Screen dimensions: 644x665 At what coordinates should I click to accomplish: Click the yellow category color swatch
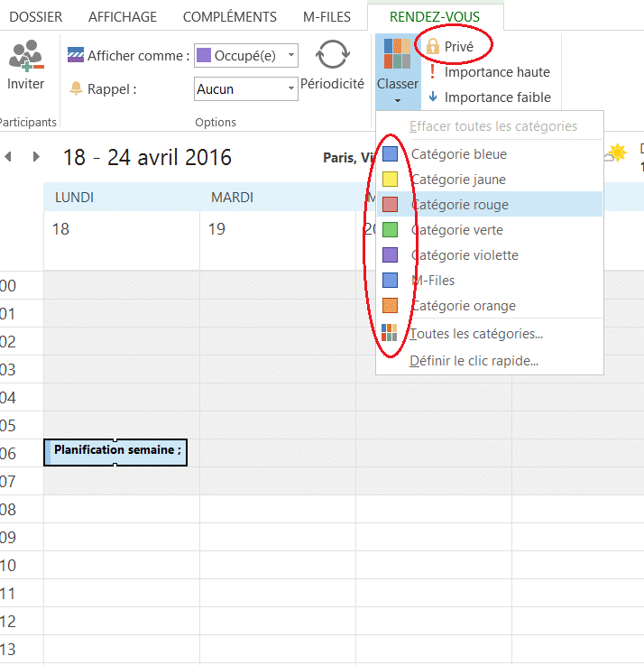(x=390, y=180)
